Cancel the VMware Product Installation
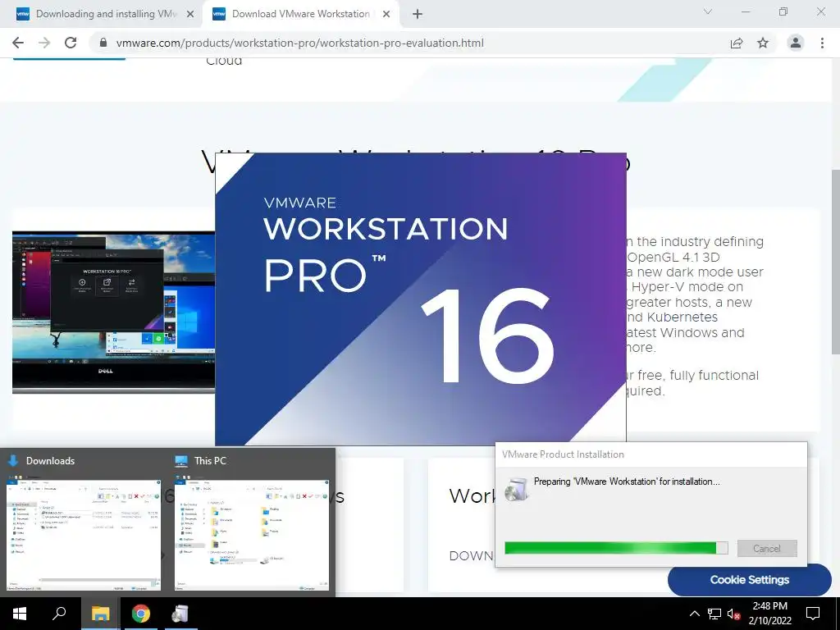This screenshot has width=840, height=630. (767, 549)
